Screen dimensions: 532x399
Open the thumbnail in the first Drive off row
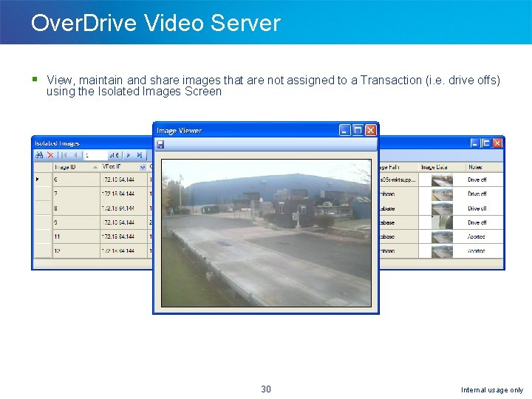pyautogui.click(x=442, y=180)
